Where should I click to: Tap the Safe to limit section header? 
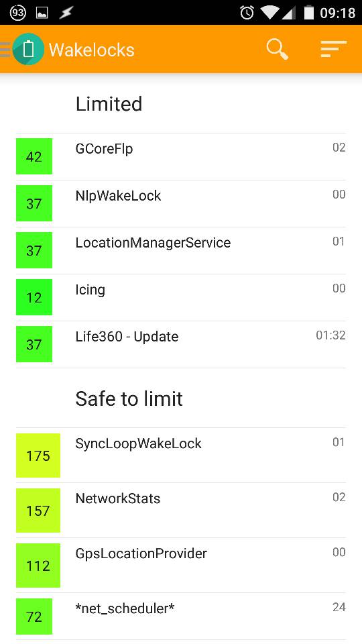tap(129, 398)
